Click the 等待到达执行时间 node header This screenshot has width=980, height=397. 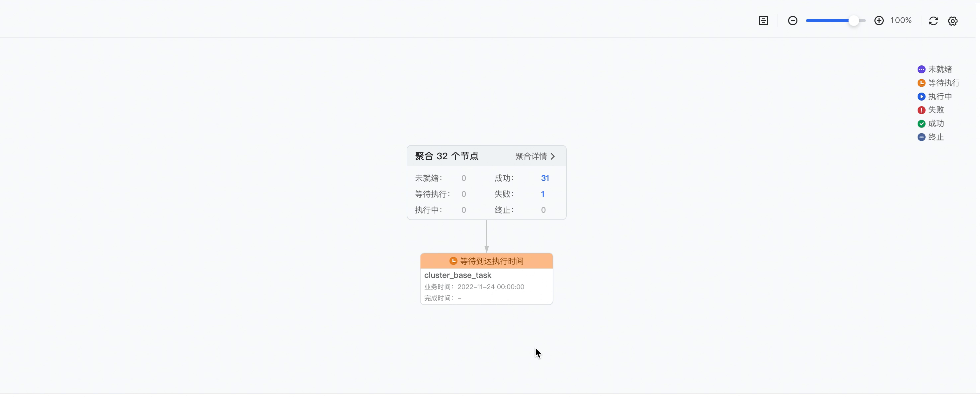pyautogui.click(x=492, y=261)
